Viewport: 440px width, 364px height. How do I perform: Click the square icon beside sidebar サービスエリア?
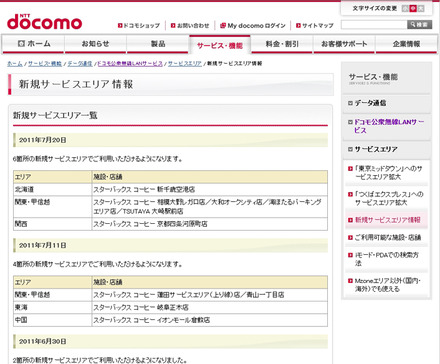click(350, 149)
